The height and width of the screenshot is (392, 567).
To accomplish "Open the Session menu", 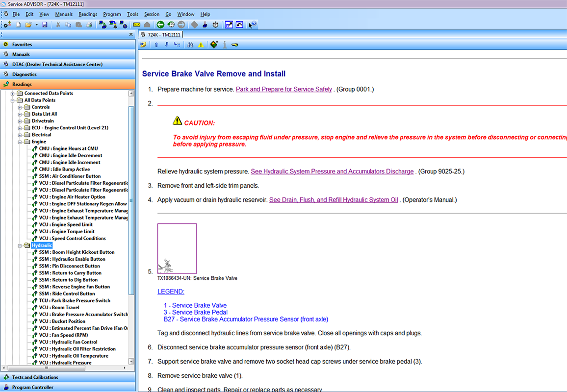I will tap(152, 14).
